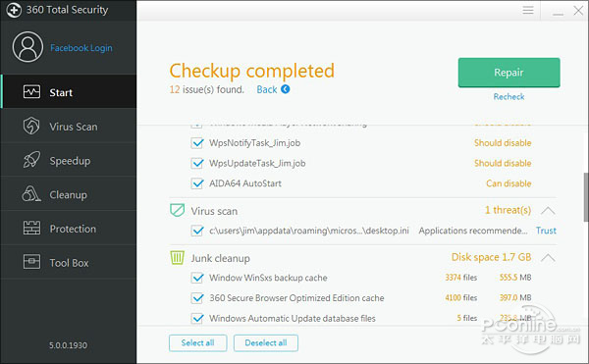
Task: Click the green Repair button
Action: (x=509, y=73)
